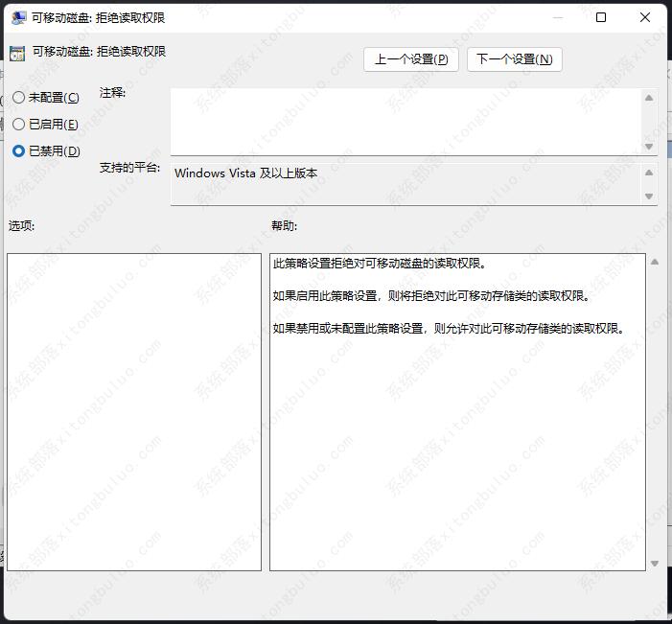Image resolution: width=672 pixels, height=624 pixels.
Task: Click the up arrow of 注释 scrollbar
Action: click(649, 98)
